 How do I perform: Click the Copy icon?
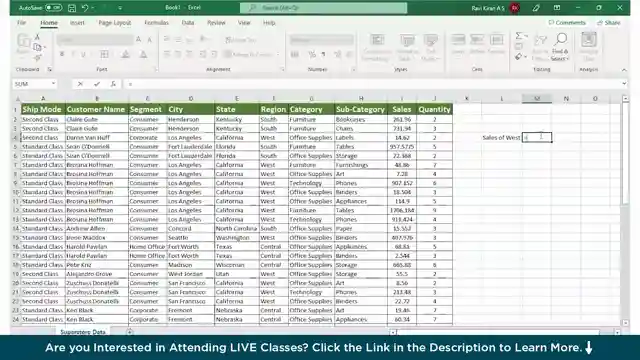(x=37, y=47)
